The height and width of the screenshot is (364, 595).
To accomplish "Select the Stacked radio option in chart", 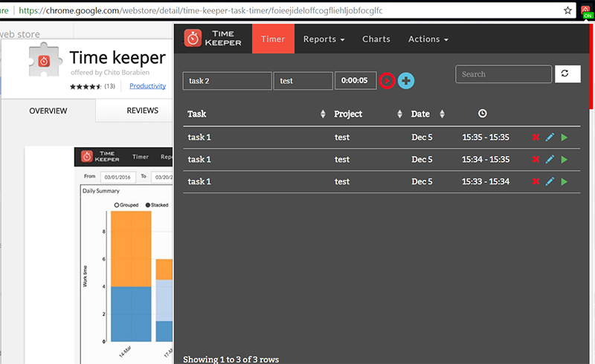I will tap(148, 205).
